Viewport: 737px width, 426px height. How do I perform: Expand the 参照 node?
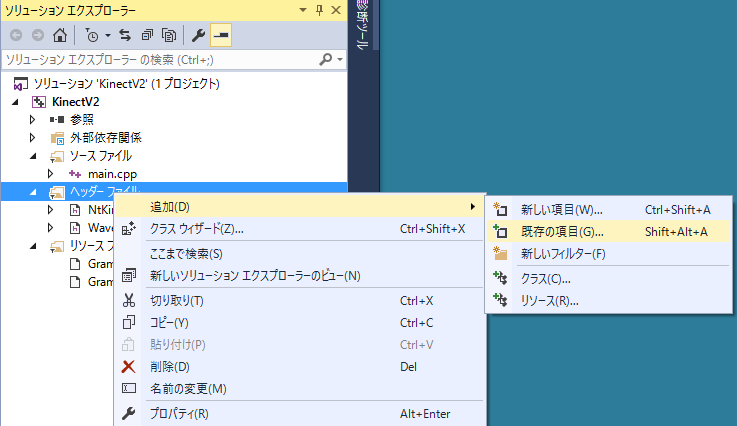point(33,120)
